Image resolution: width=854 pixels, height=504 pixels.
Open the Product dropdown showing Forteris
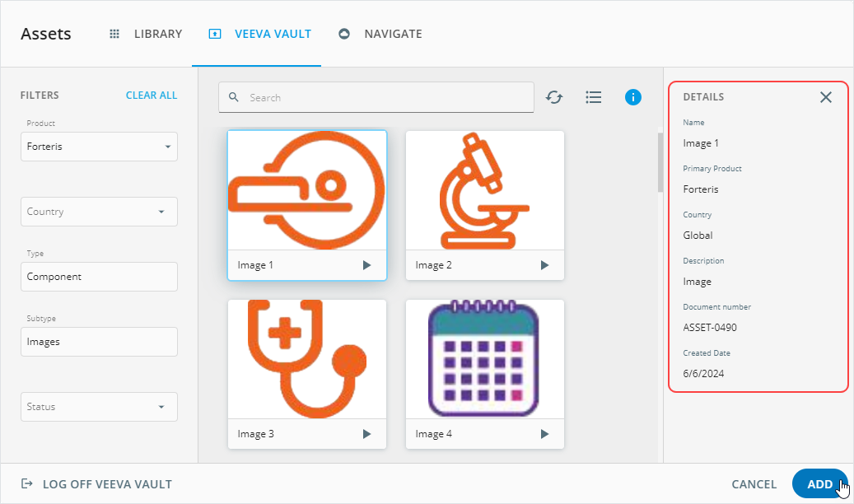coord(99,147)
